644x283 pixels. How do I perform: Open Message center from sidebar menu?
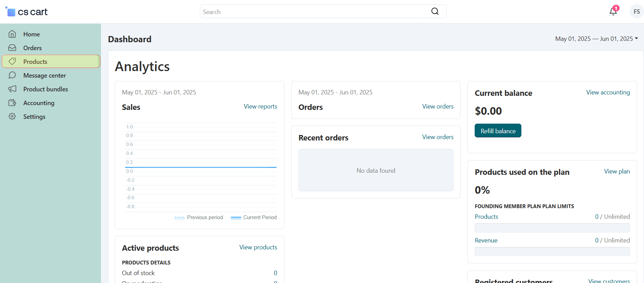click(x=44, y=75)
